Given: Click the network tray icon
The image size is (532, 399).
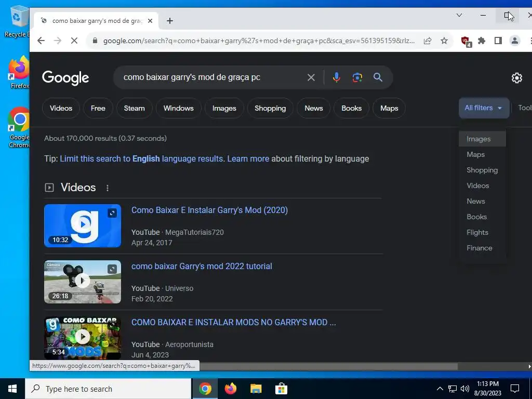Looking at the screenshot, I should [x=453, y=389].
